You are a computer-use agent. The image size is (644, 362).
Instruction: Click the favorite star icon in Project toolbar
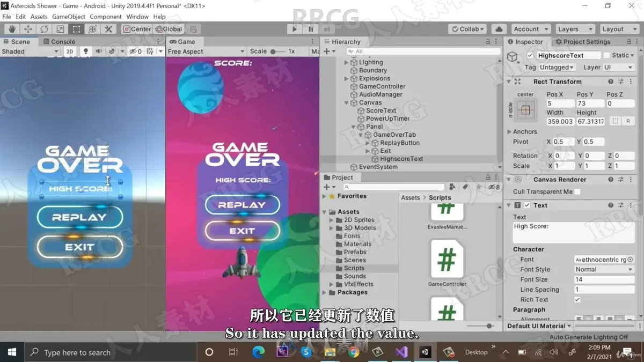pos(478,187)
